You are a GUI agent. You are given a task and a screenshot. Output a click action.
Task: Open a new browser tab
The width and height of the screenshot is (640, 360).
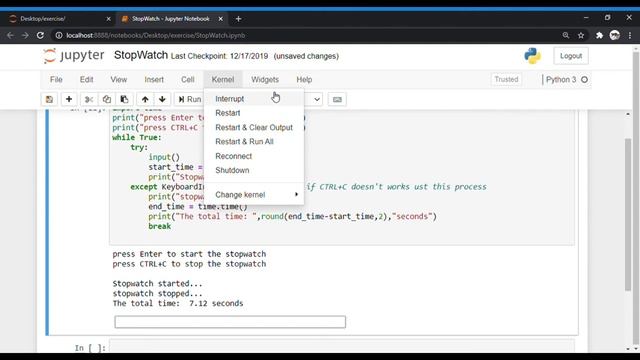(238, 19)
